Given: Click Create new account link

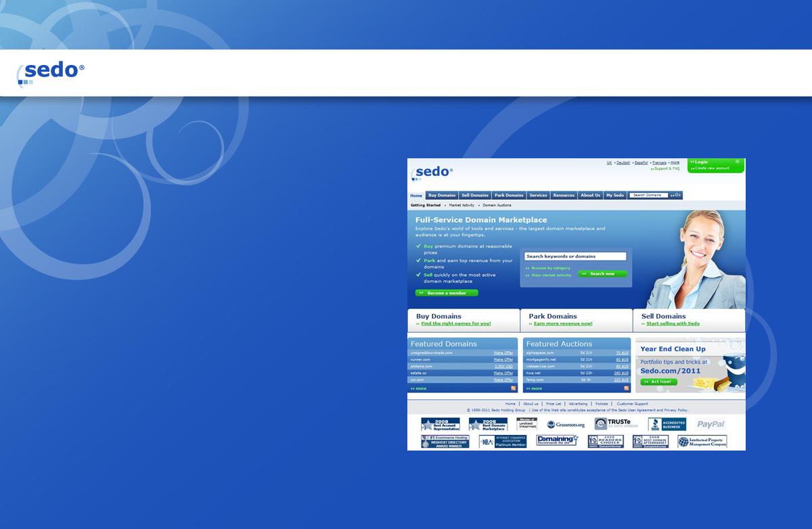Looking at the screenshot, I should pos(712,168).
